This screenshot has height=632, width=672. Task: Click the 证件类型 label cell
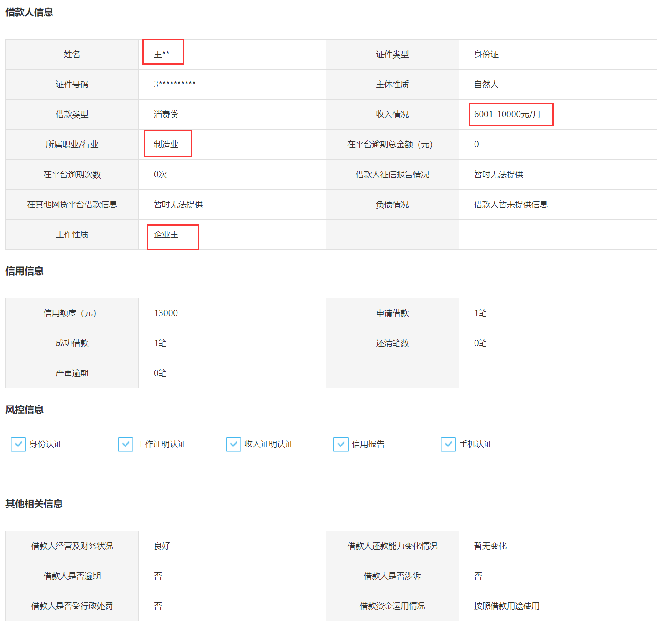click(x=392, y=55)
